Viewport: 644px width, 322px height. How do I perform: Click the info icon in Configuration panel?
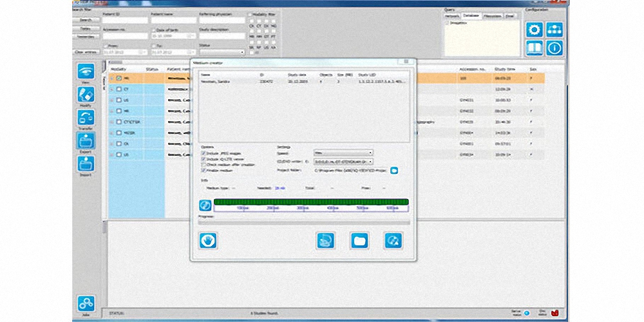click(x=554, y=48)
